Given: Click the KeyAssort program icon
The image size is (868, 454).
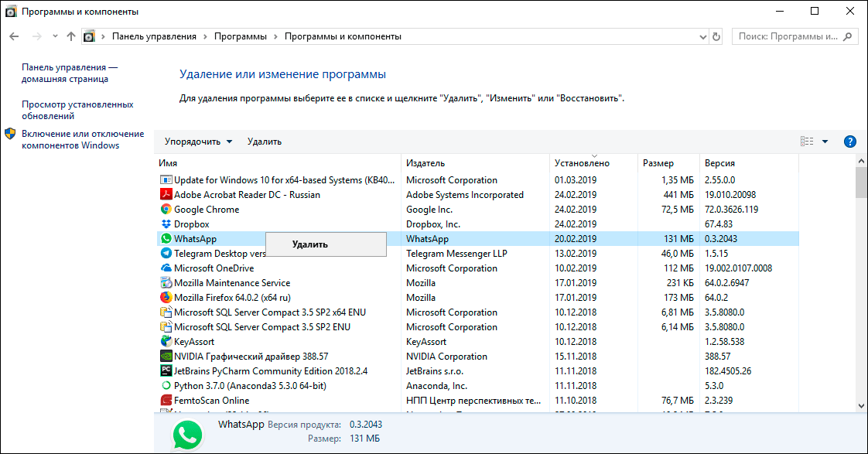Looking at the screenshot, I should click(x=166, y=341).
